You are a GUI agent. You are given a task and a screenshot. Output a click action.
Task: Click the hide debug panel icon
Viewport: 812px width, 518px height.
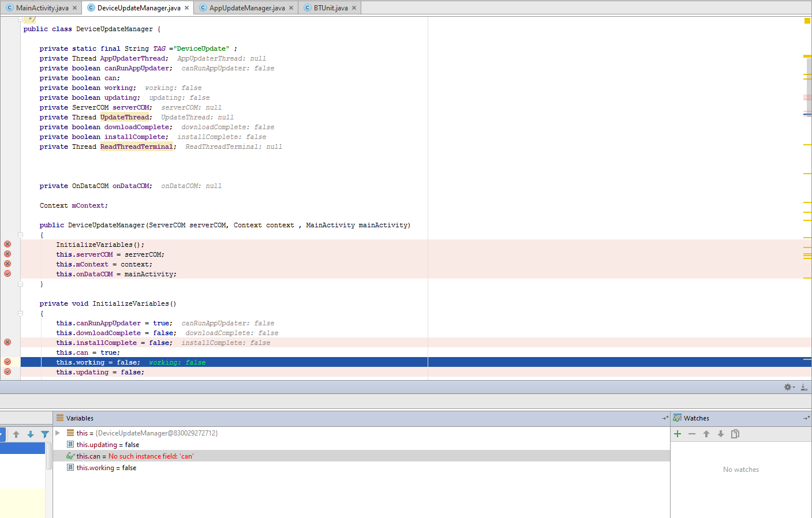(x=804, y=387)
